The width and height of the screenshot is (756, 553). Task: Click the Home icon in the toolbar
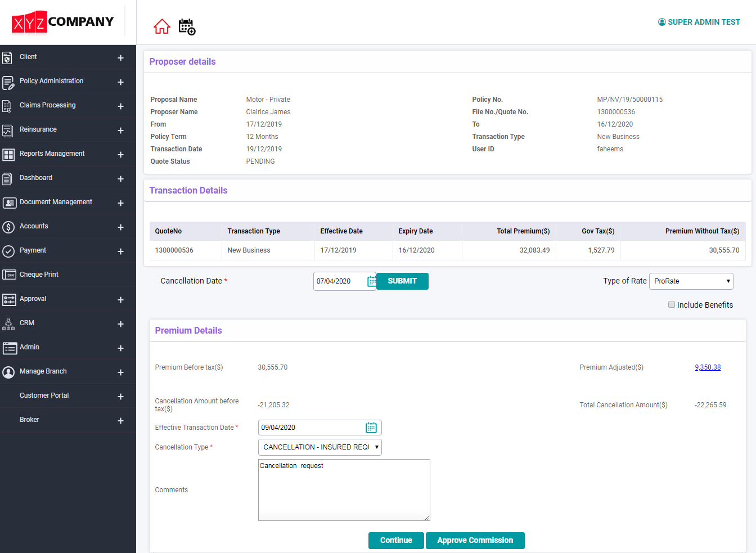161,26
